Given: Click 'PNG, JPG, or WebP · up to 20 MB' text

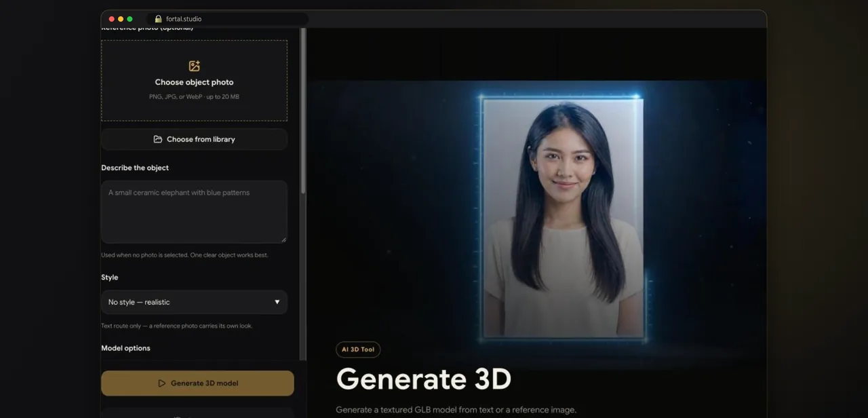Looking at the screenshot, I should click(194, 97).
